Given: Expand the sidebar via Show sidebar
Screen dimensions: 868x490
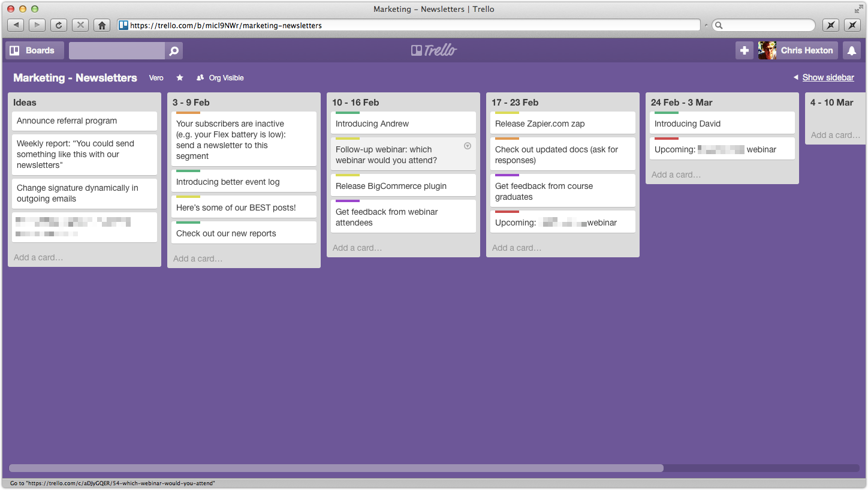Looking at the screenshot, I should [828, 77].
